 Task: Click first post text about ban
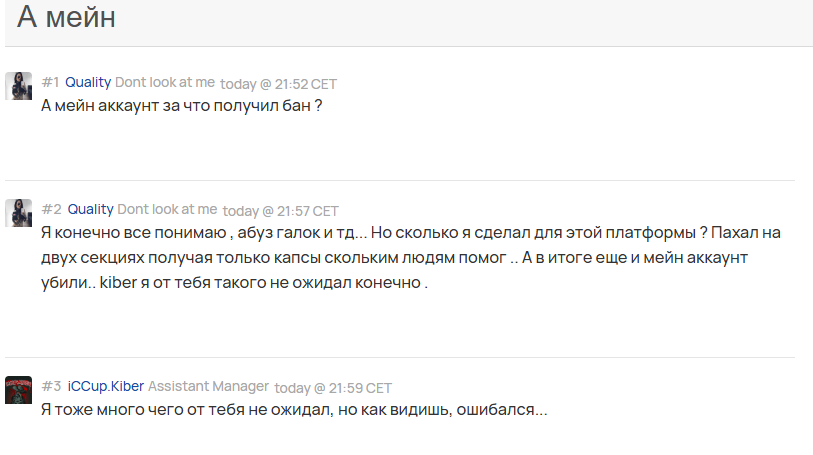tap(181, 106)
